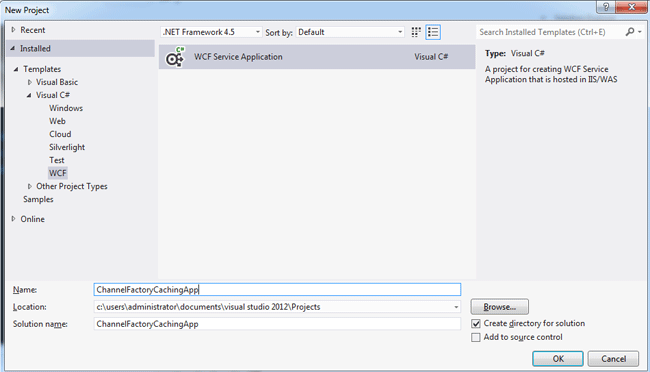Switch to medium icons list view

[x=433, y=32]
